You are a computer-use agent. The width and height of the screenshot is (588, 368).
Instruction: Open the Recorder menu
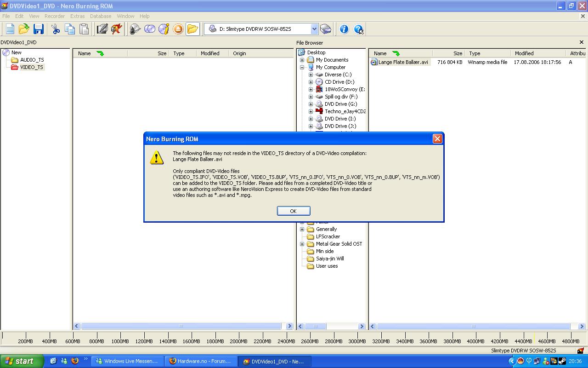[55, 16]
